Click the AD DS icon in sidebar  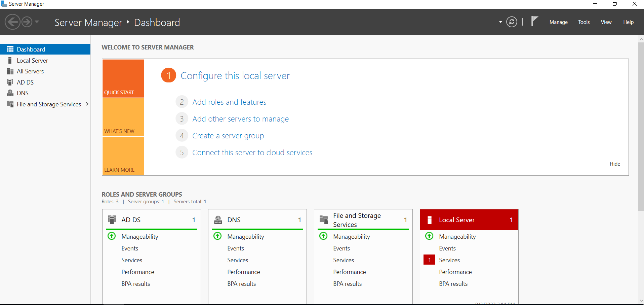tap(10, 82)
